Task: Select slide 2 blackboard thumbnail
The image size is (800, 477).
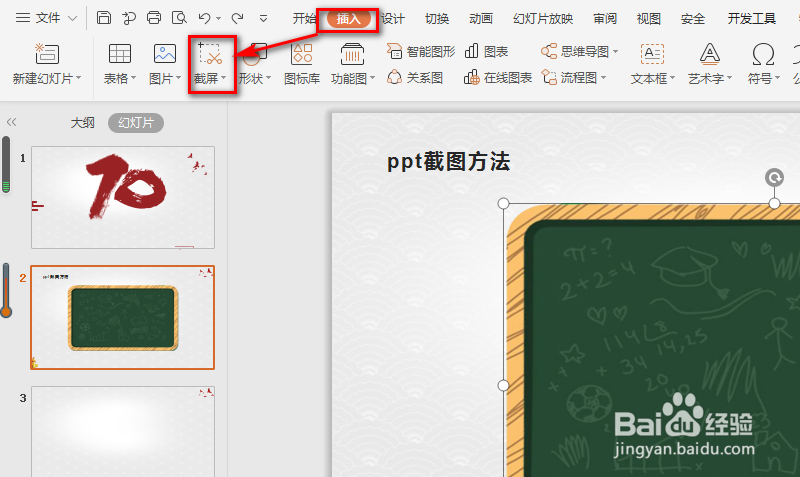Action: [122, 317]
